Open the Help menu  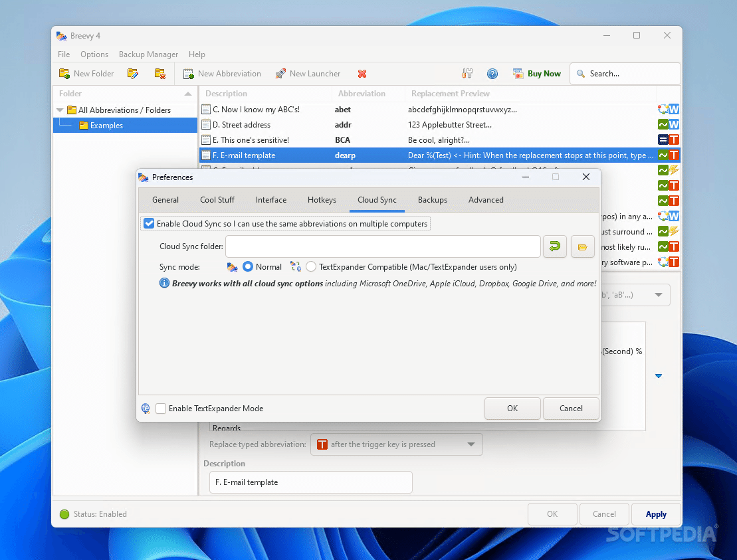197,54
